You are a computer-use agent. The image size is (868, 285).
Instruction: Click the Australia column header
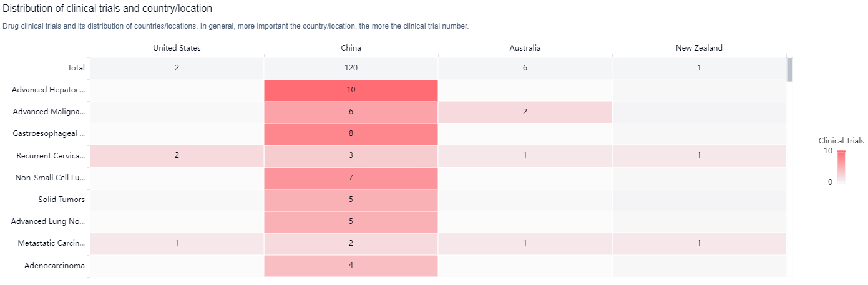[525, 48]
